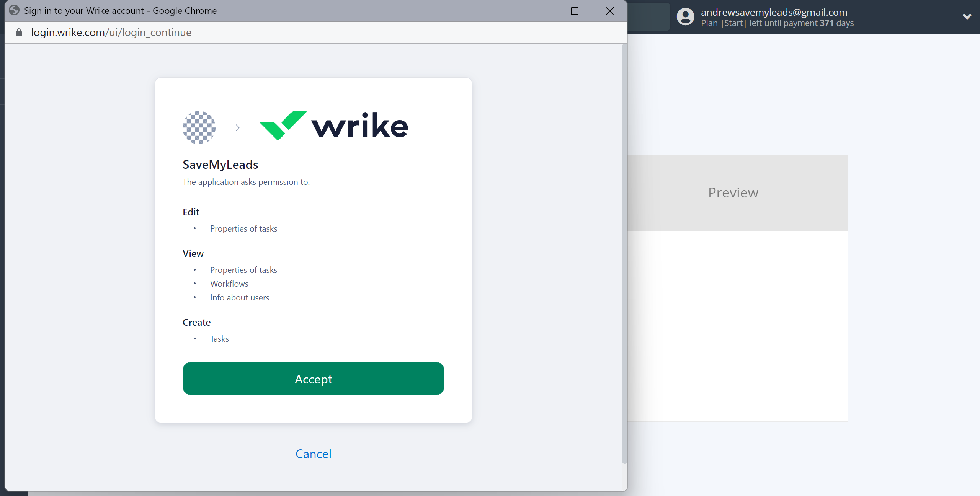This screenshot has height=496, width=980.
Task: Click the andrewsavemyleads@gmail.com account email
Action: [774, 12]
